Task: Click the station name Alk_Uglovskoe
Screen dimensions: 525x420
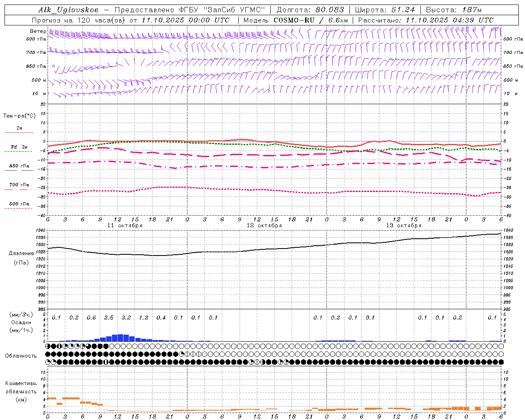Action: [x=68, y=10]
